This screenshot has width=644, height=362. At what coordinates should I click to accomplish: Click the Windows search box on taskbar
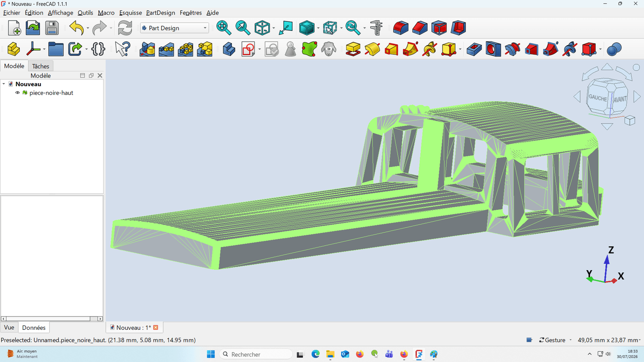tap(256, 354)
